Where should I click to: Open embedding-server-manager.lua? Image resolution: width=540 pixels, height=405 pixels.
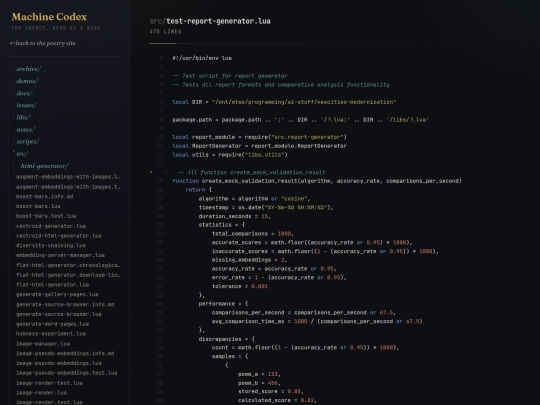coord(60,255)
